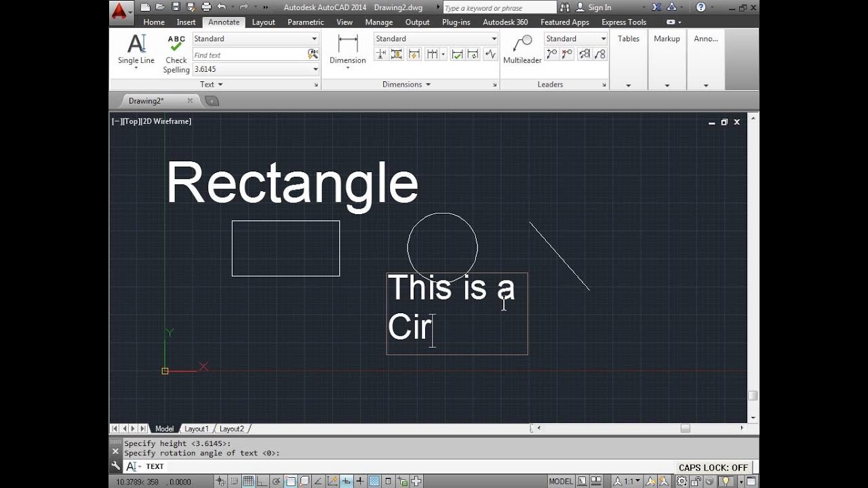
Task: Click the Remove Leader icon in Leaders panel
Action: [x=567, y=54]
